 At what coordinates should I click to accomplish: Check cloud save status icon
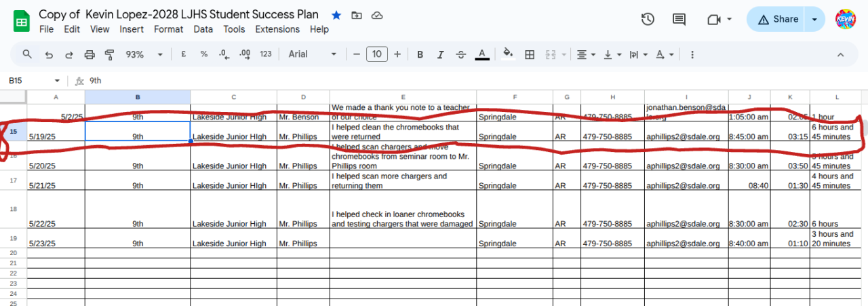tap(378, 15)
